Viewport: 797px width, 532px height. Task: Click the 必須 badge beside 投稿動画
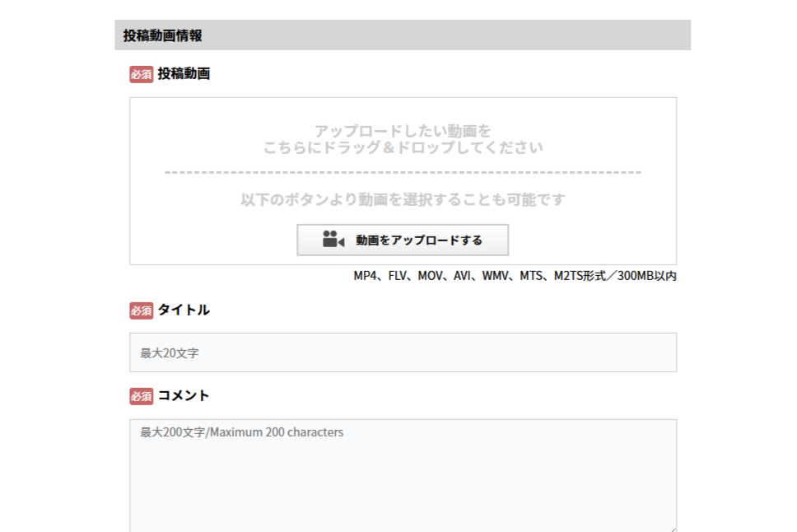[x=141, y=74]
